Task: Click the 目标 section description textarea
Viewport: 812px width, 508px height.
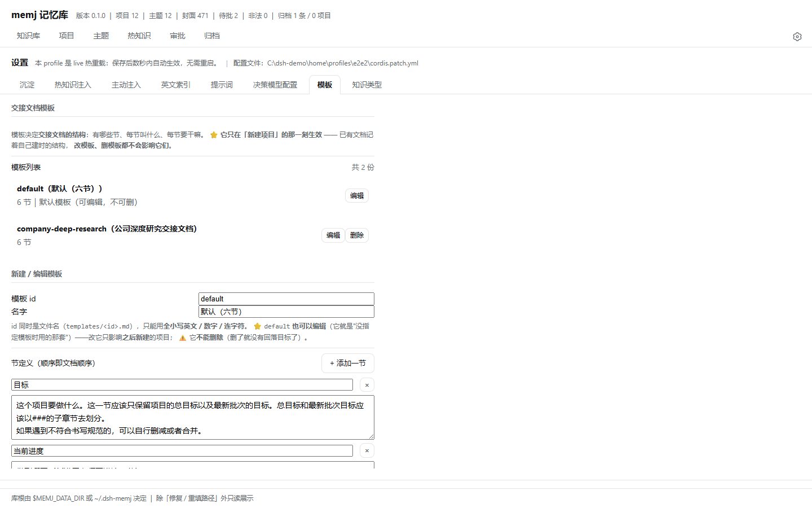Action: 193,418
